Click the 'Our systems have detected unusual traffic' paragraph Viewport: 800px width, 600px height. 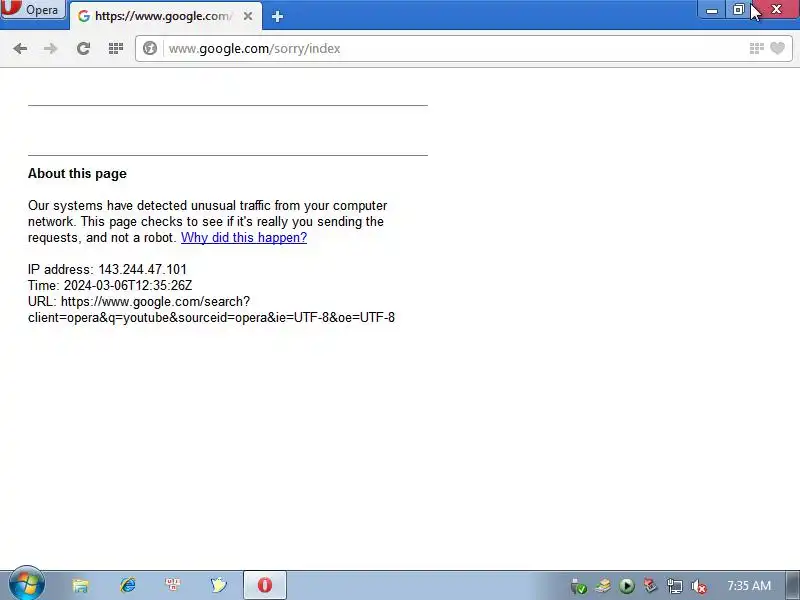[x=208, y=221]
